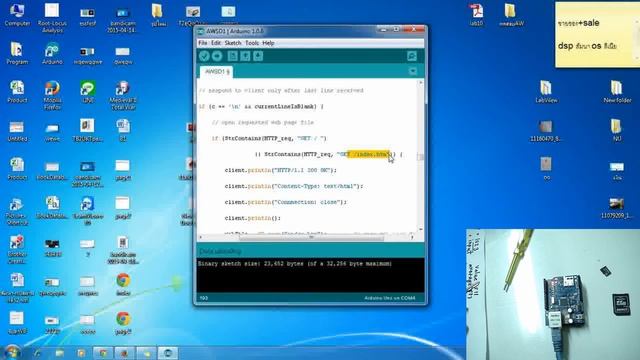The width and height of the screenshot is (640, 360).
Task: Select the New folder desktop icon
Action: point(617,91)
